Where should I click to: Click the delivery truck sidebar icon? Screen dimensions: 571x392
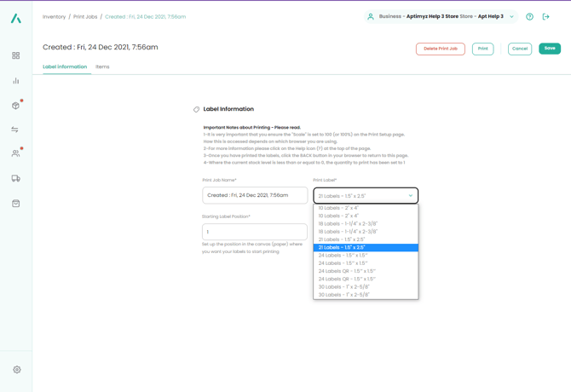pyautogui.click(x=16, y=178)
